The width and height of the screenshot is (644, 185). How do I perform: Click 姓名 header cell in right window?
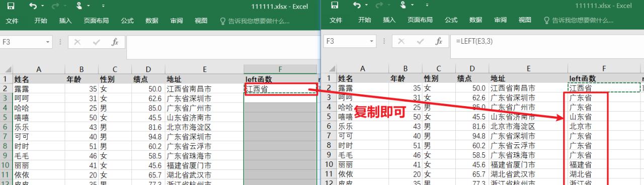click(362, 79)
